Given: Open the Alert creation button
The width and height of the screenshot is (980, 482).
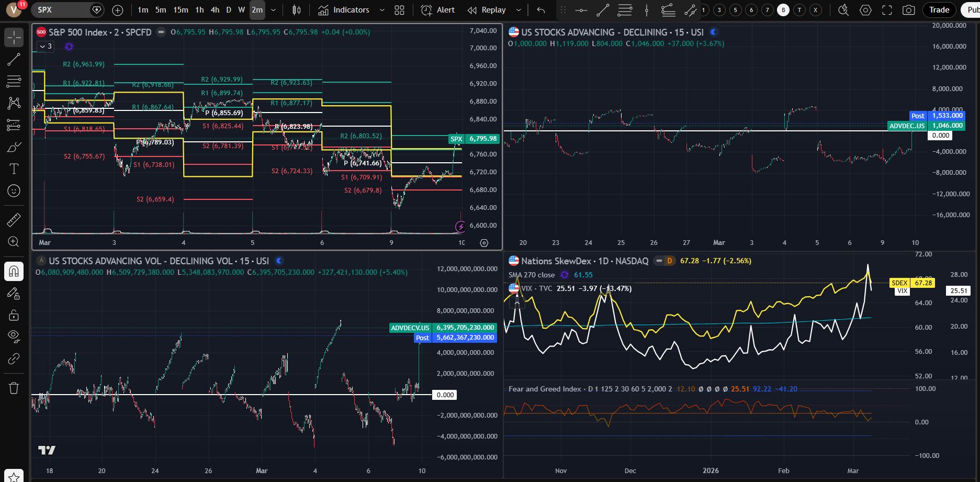Looking at the screenshot, I should (438, 10).
